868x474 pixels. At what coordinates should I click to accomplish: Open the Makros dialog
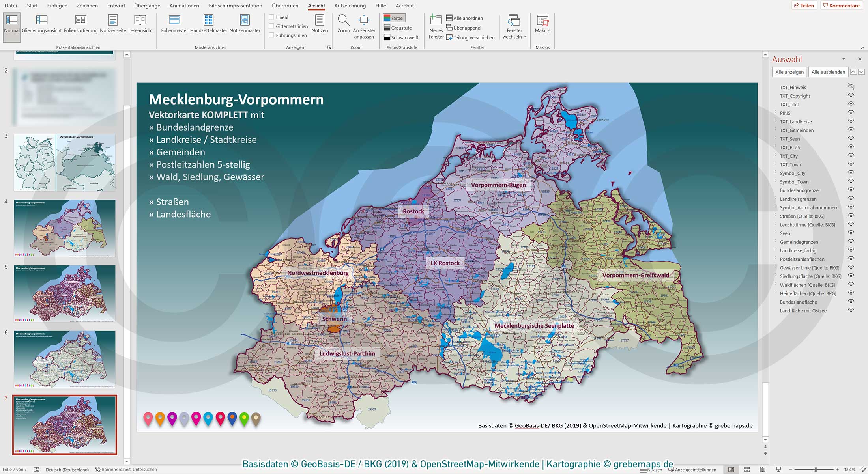(542, 24)
